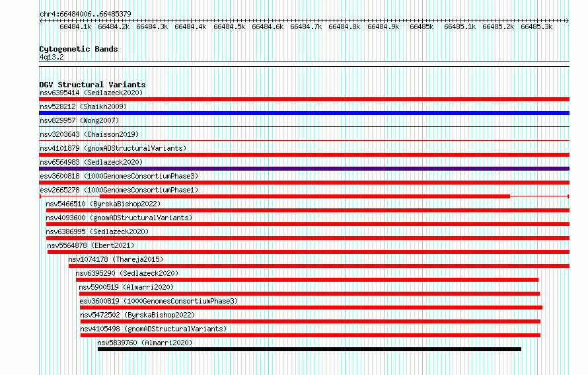Open nsv4093600 (gnomADStructuralVariants) label
The image size is (588, 375).
[119, 218]
